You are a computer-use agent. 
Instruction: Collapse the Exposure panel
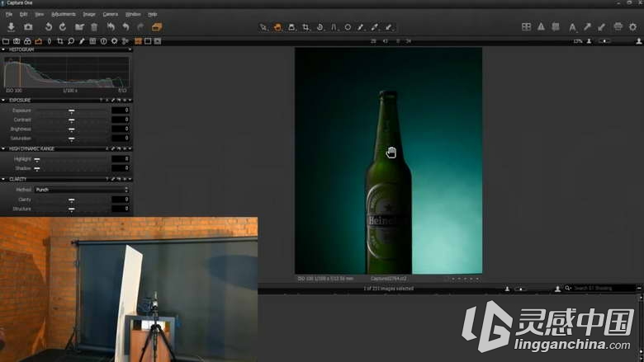pyautogui.click(x=3, y=100)
